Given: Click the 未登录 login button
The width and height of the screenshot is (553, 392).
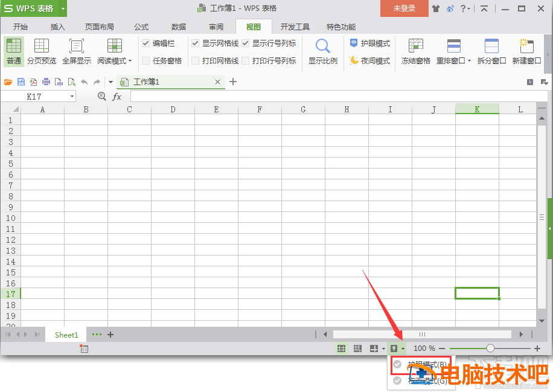Looking at the screenshot, I should 404,8.
